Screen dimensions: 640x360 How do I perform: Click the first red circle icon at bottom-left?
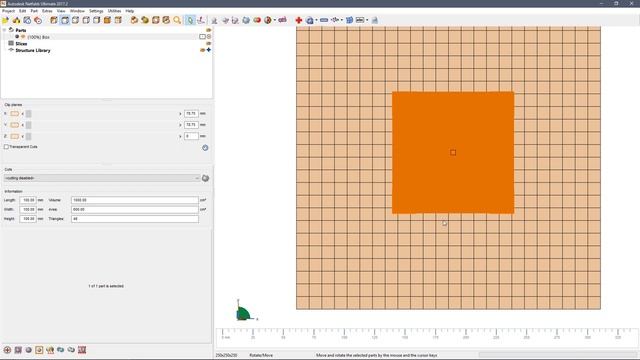tap(7, 350)
